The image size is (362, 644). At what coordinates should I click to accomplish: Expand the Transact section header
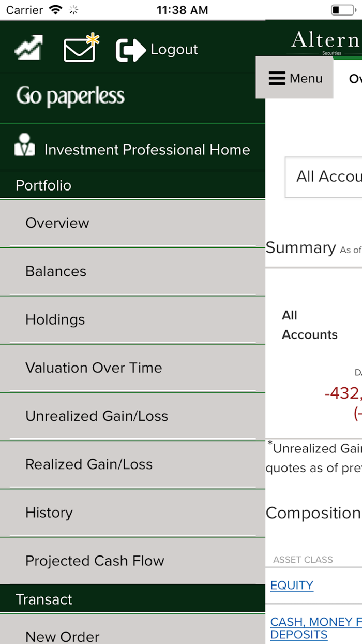pos(44,599)
